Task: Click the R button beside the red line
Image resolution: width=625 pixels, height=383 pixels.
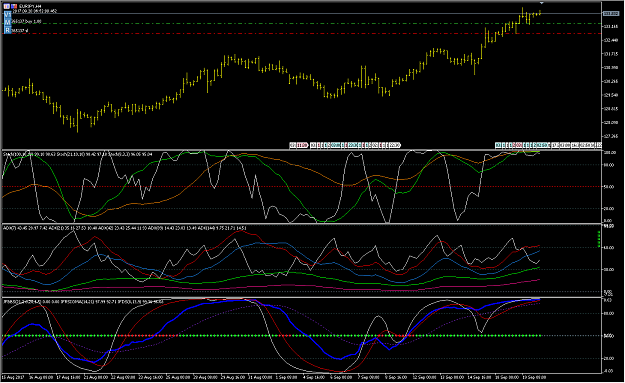Action: 7,30
